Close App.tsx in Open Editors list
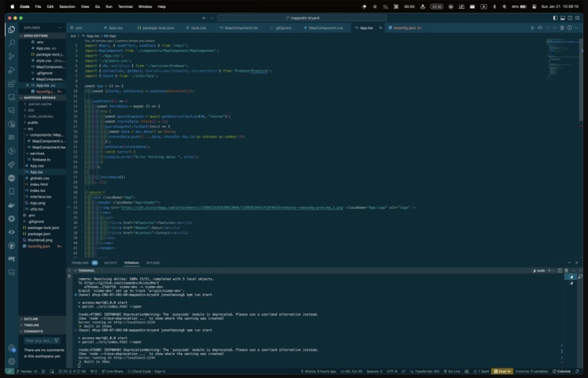Viewport: 588px width, 378px height. click(27, 85)
